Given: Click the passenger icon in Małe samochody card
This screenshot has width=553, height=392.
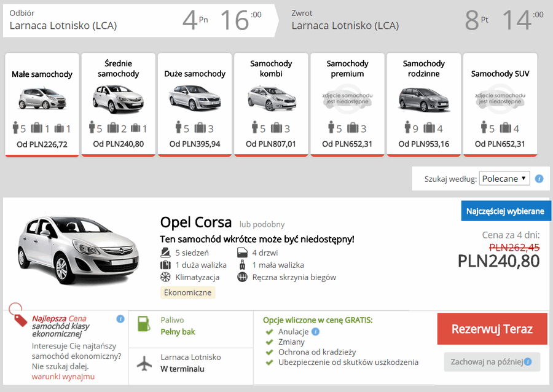Looking at the screenshot, I should click(x=15, y=128).
